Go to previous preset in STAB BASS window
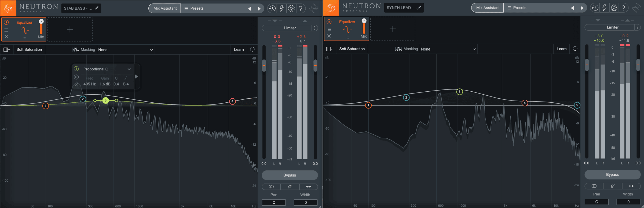This screenshot has width=644, height=208. pos(250,9)
